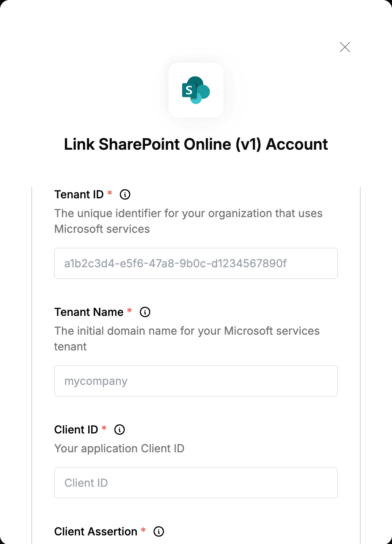Click the required asterisk beside Tenant Name
The height and width of the screenshot is (544, 392).
(130, 310)
